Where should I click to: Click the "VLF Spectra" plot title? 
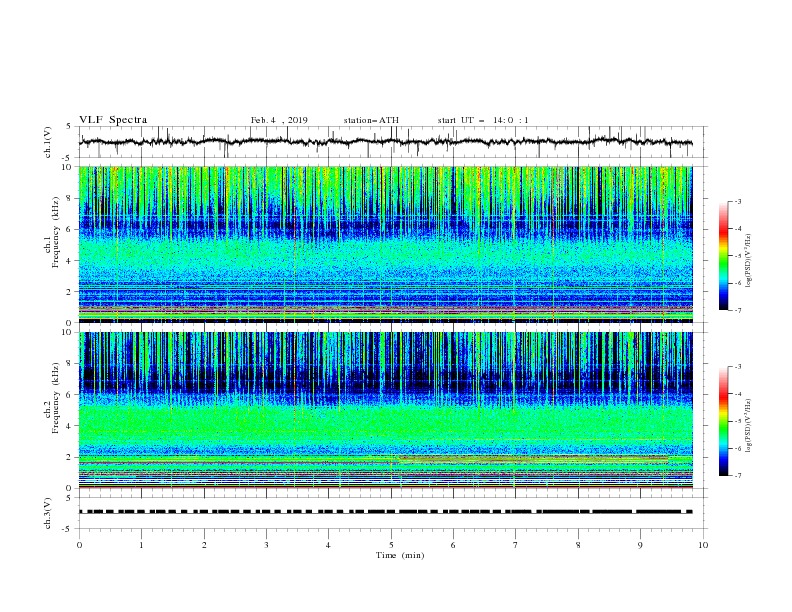[x=113, y=120]
